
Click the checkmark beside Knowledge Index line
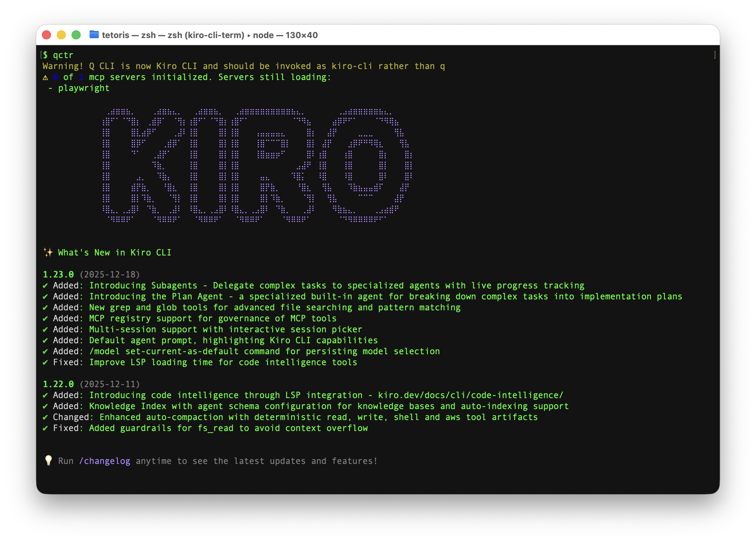(x=45, y=406)
